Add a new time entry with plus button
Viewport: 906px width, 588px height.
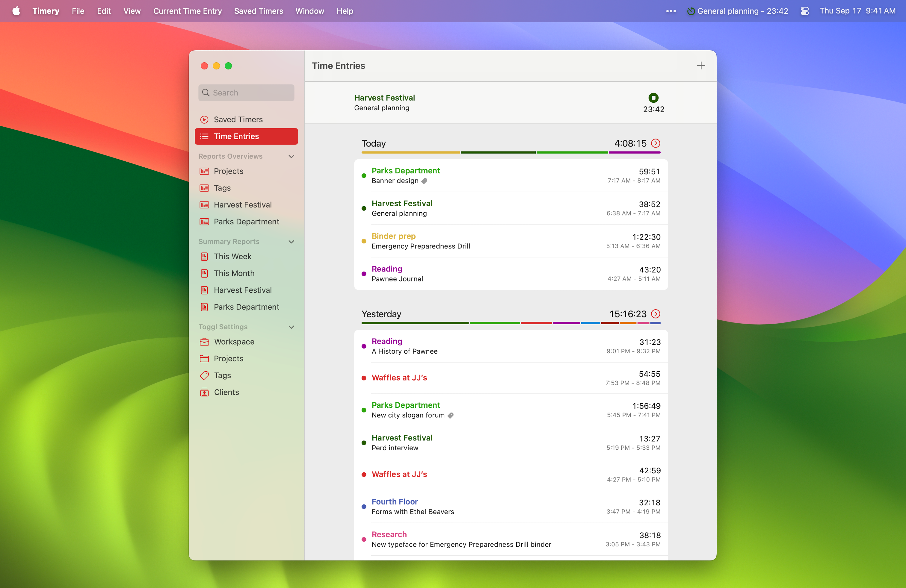tap(701, 66)
